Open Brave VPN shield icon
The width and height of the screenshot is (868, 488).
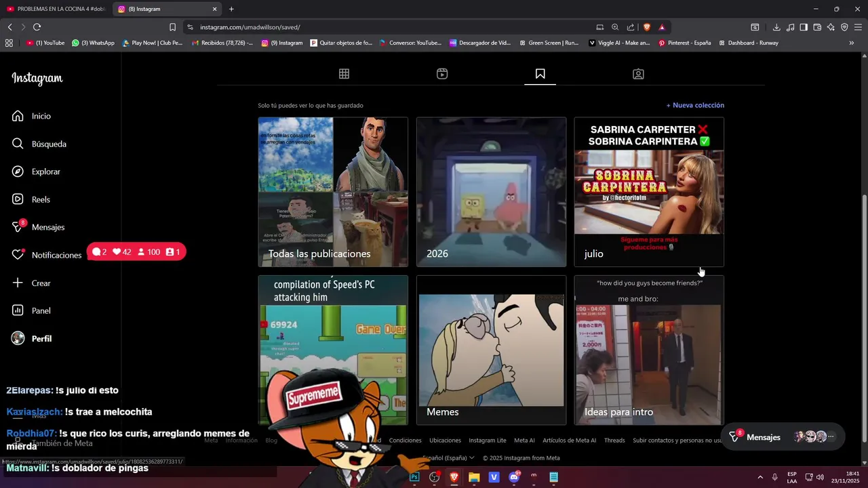[x=844, y=27]
